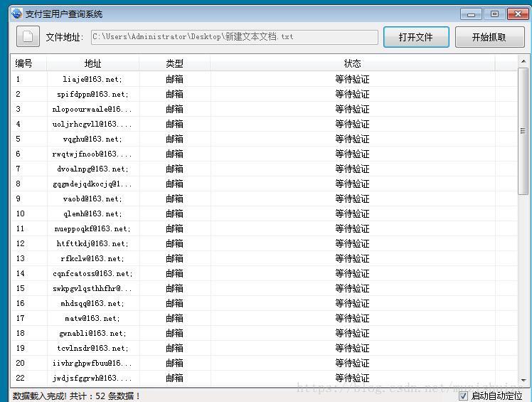This screenshot has height=402, width=532.
Task: Click the vertical scrollbar thumb
Action: tap(523, 131)
